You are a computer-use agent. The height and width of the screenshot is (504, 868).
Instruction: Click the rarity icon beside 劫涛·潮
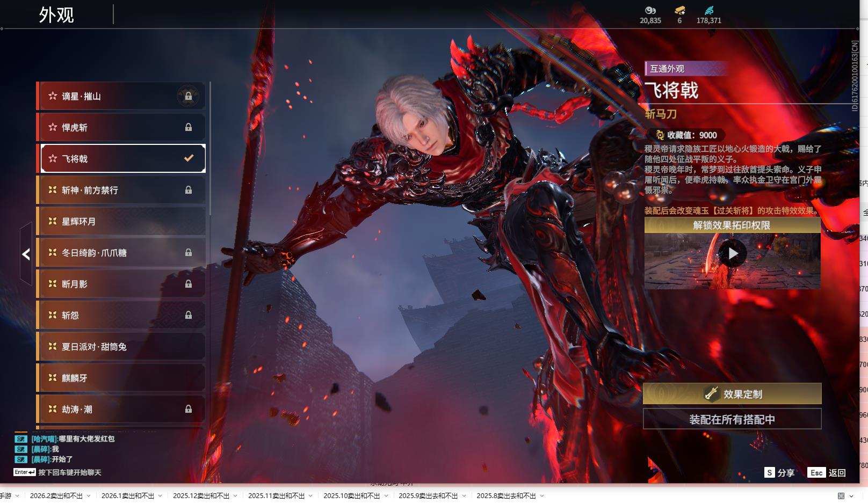pyautogui.click(x=53, y=409)
